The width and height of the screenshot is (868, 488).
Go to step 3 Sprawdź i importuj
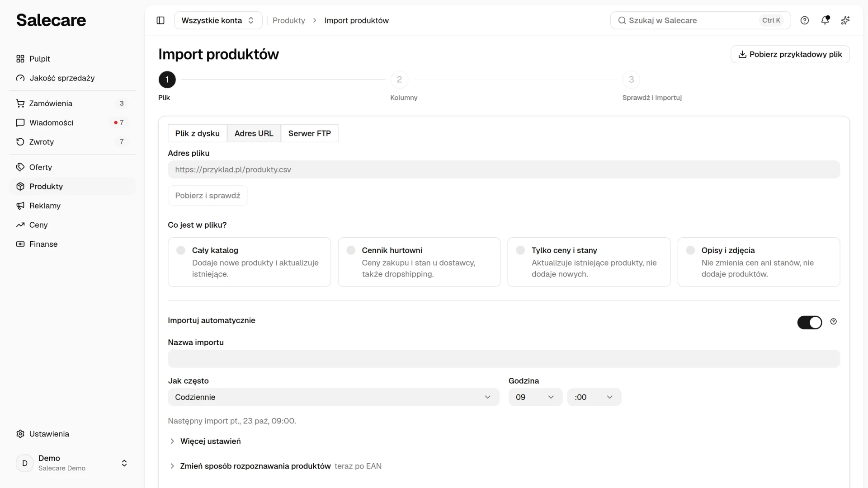point(631,80)
